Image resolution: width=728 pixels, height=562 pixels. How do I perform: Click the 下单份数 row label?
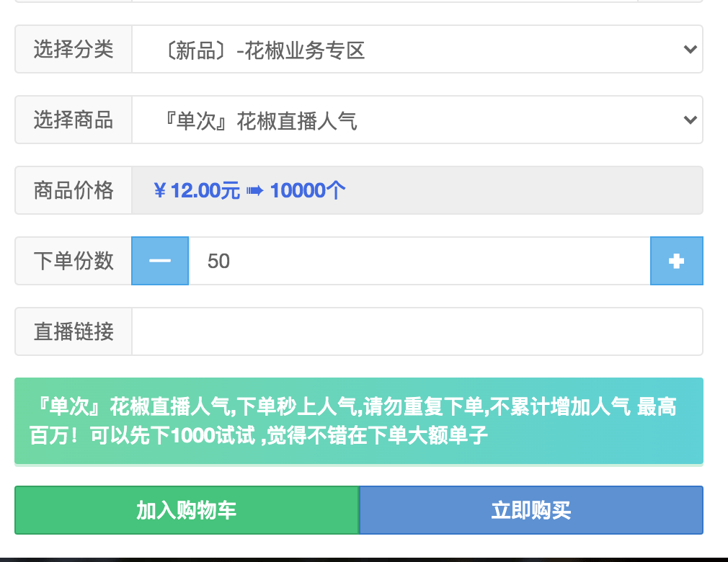pyautogui.click(x=72, y=261)
